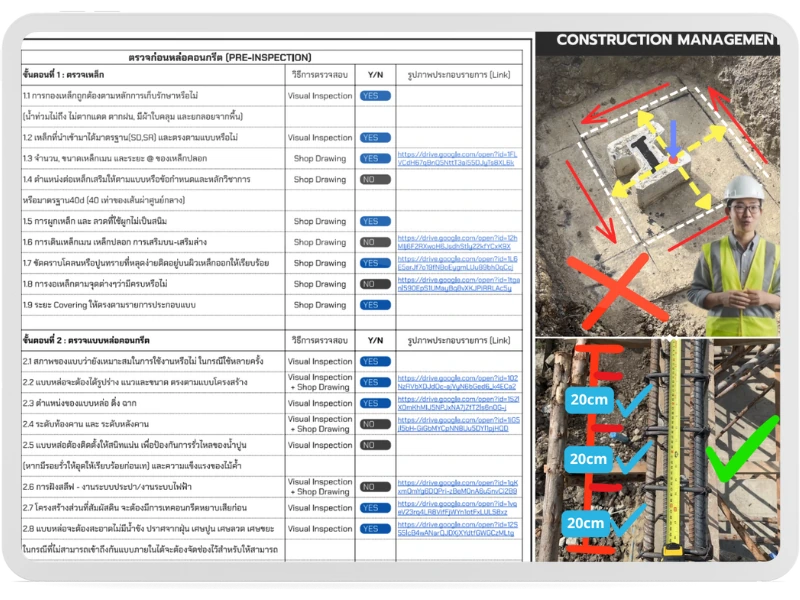Click the Y/N header in step 1
The image size is (800, 600).
coord(375,75)
